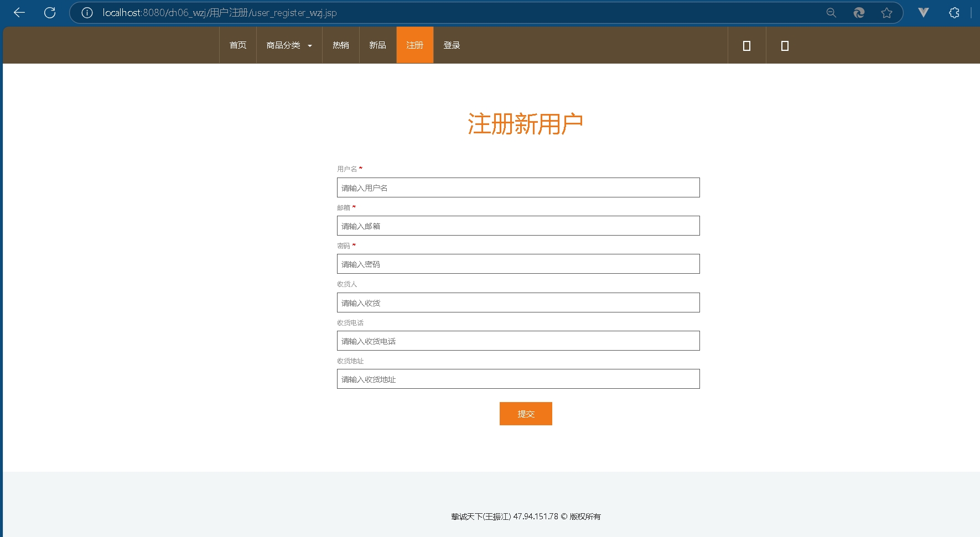The image size is (980, 537).
Task: Click the V extension icon
Action: 923,13
